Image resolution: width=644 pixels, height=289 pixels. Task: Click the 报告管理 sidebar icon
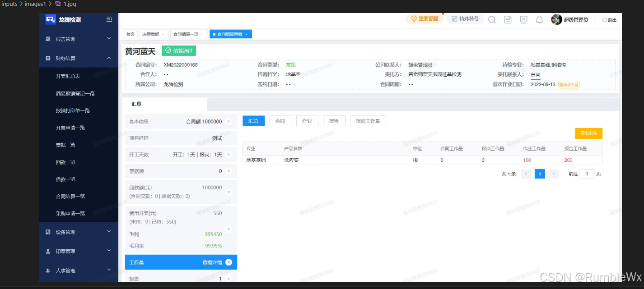(x=48, y=39)
